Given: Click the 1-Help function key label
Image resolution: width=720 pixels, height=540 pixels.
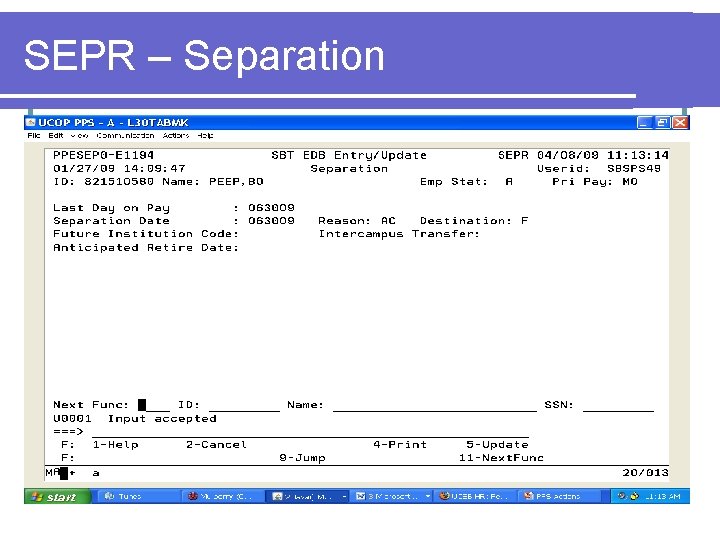Looking at the screenshot, I should coord(115,444).
